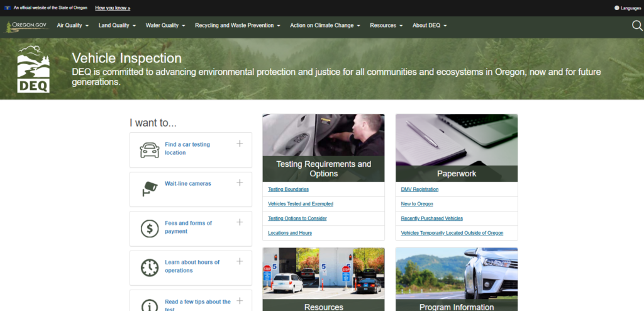
Task: Click the DEQ logo in banner
Action: pos(33,69)
